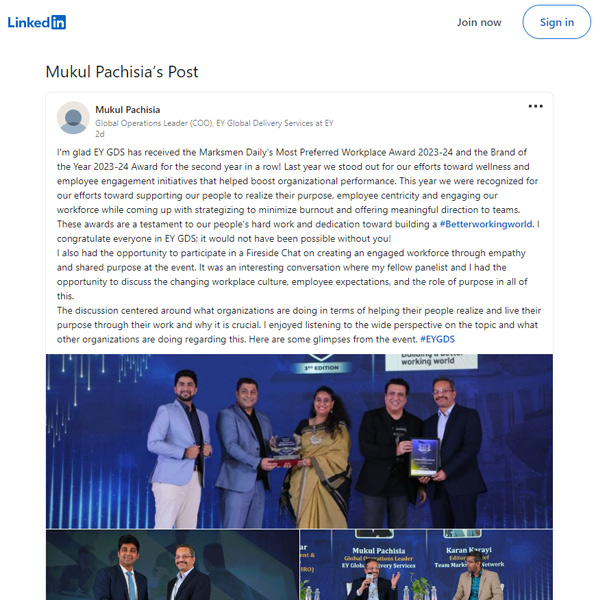
Task: Click the 'in' square of LinkedIn logo
Action: pos(59,22)
